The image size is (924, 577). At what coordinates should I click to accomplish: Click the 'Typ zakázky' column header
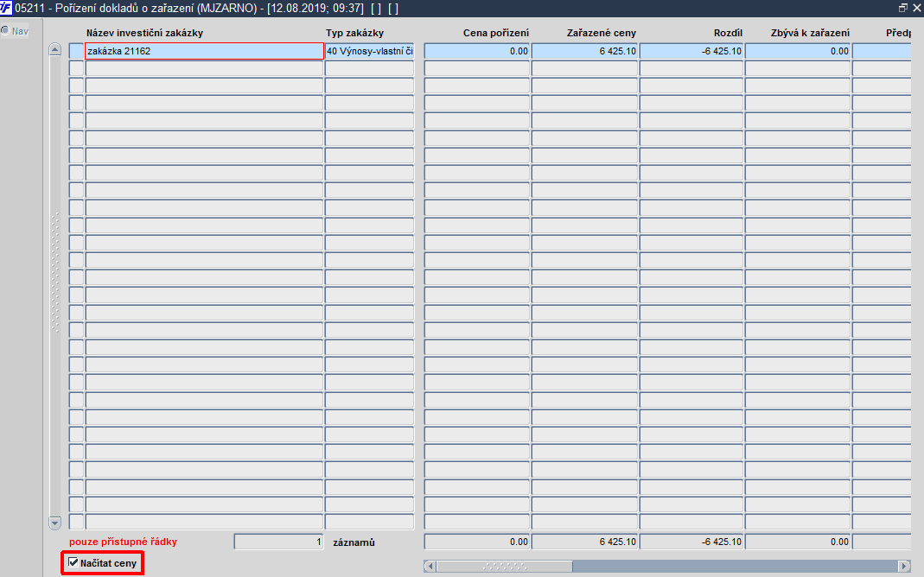354,33
